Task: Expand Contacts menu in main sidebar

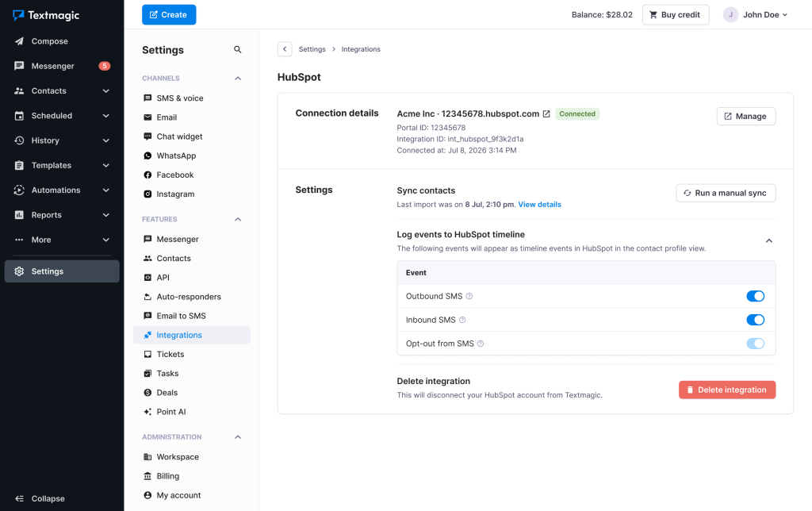Action: 106,90
